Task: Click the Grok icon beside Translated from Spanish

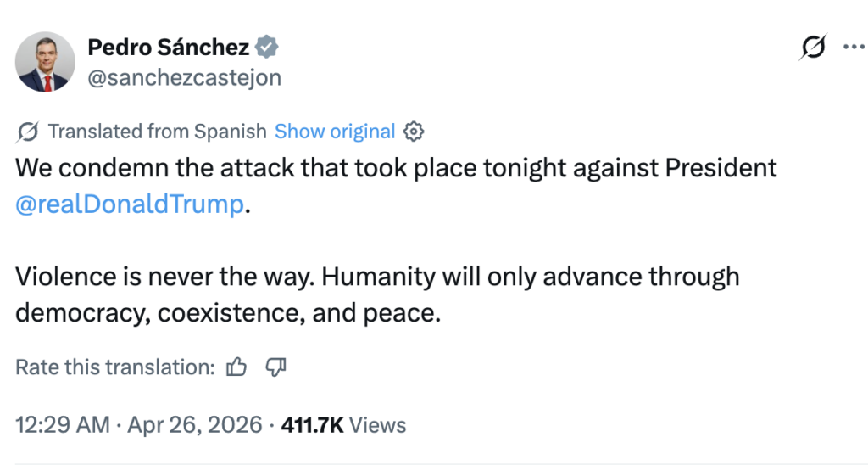Action: [27, 132]
